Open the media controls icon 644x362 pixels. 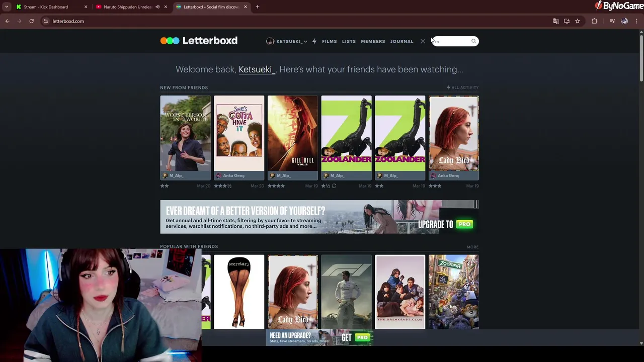(612, 21)
